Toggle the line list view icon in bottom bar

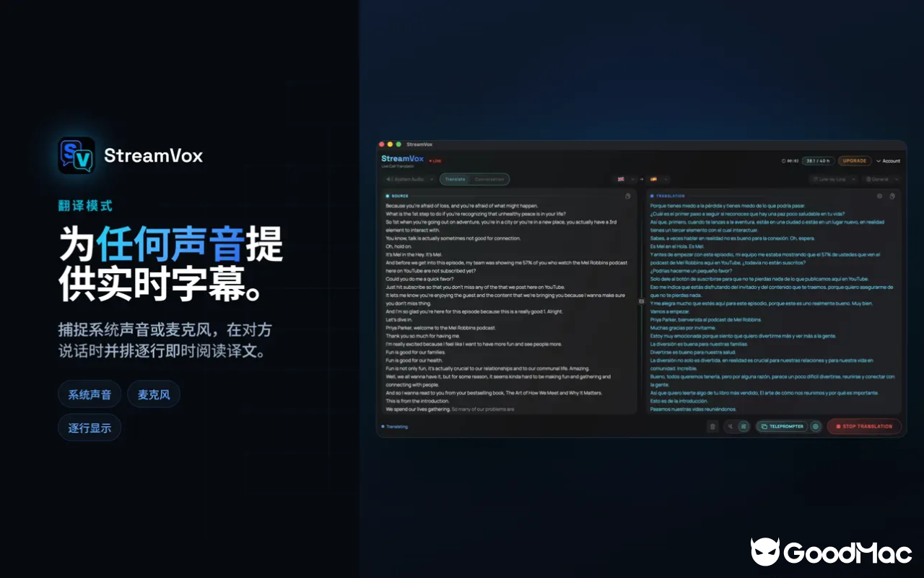coord(744,426)
